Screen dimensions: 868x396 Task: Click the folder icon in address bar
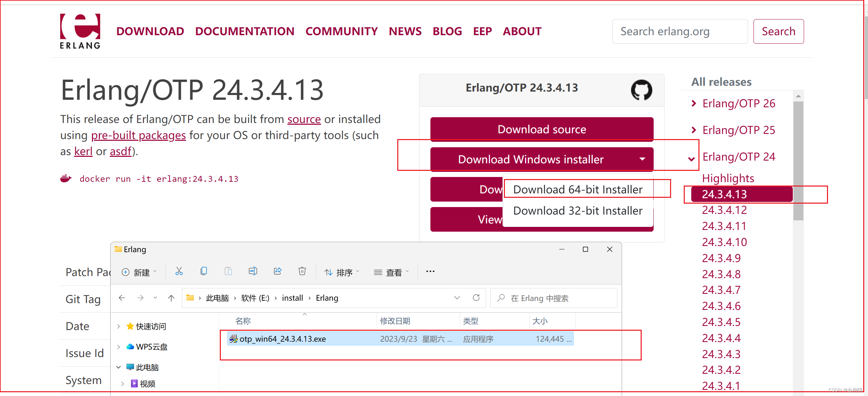click(190, 298)
